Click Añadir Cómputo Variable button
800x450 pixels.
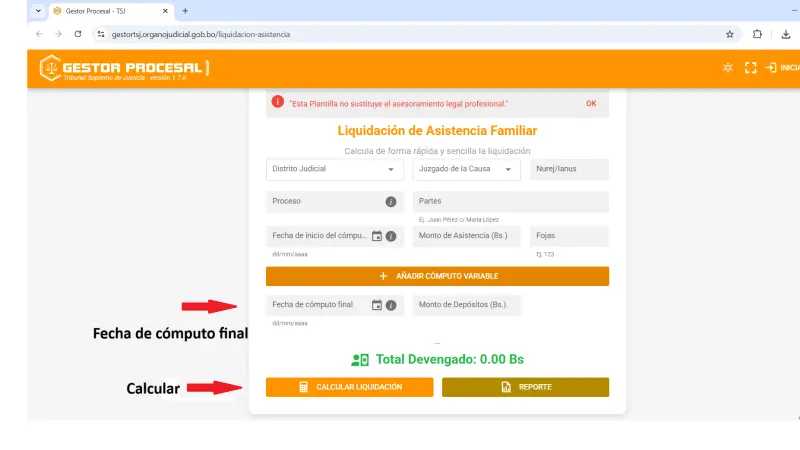pos(437,276)
